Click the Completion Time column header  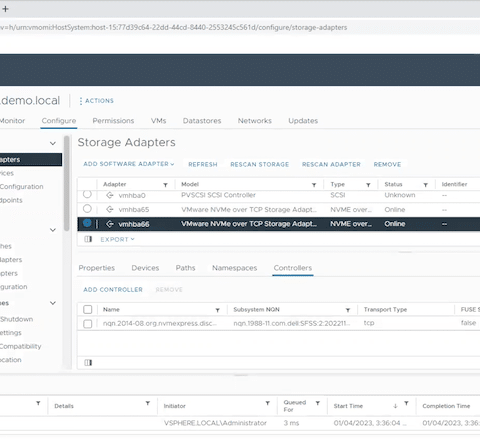click(x=446, y=406)
